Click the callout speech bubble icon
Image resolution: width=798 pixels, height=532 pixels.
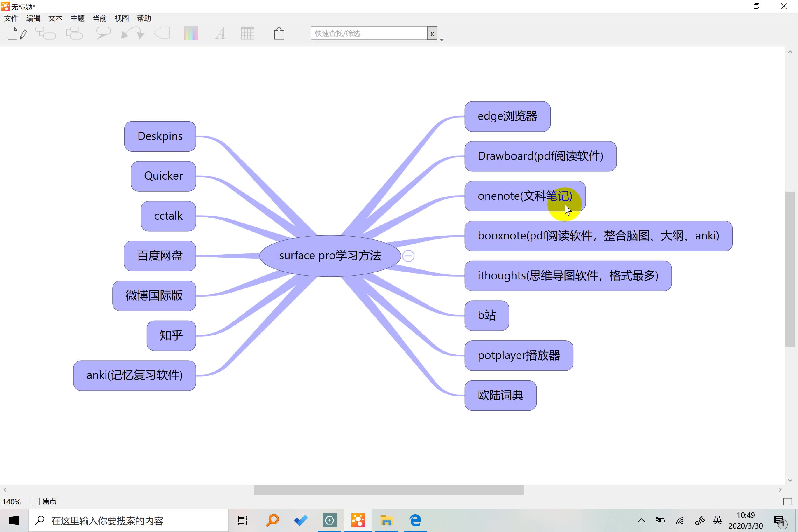(103, 33)
